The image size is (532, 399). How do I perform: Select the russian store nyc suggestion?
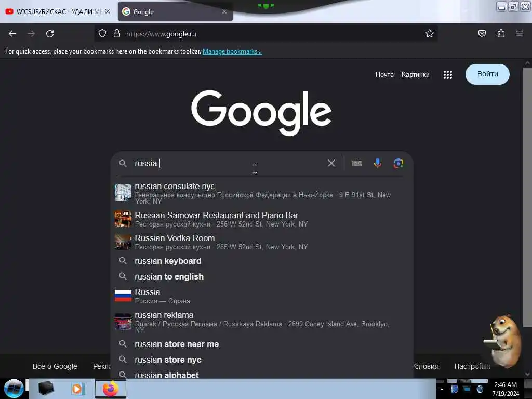262,360
